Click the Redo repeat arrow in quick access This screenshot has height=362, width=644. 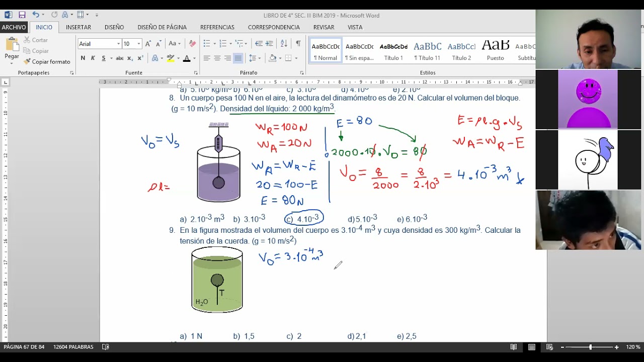(54, 15)
